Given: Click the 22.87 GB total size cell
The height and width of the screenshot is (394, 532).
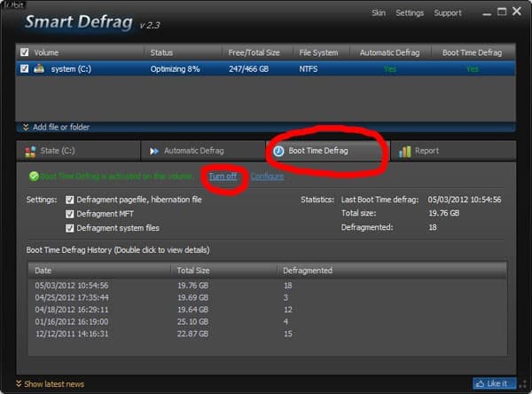Looking at the screenshot, I should point(192,334).
